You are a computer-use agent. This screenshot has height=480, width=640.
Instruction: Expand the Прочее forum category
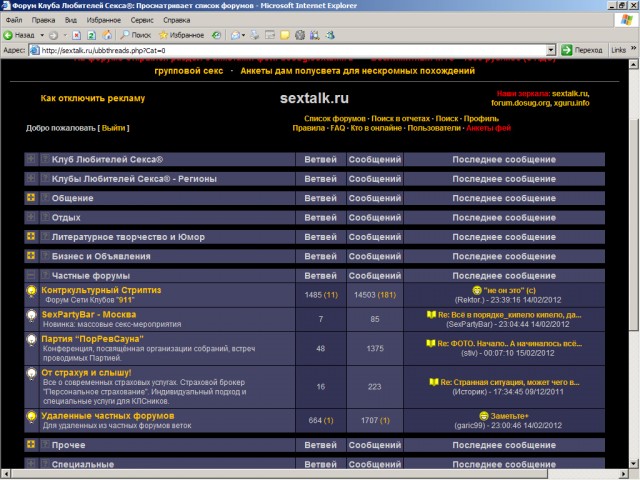(x=31, y=445)
